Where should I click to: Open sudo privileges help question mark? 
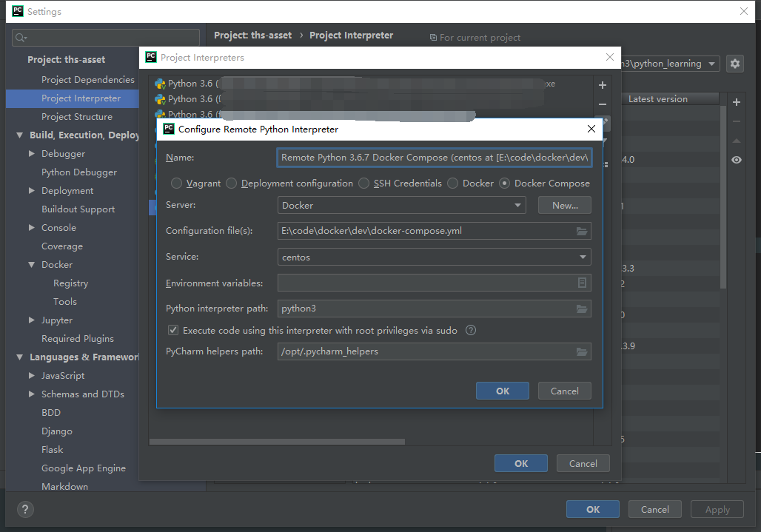470,330
